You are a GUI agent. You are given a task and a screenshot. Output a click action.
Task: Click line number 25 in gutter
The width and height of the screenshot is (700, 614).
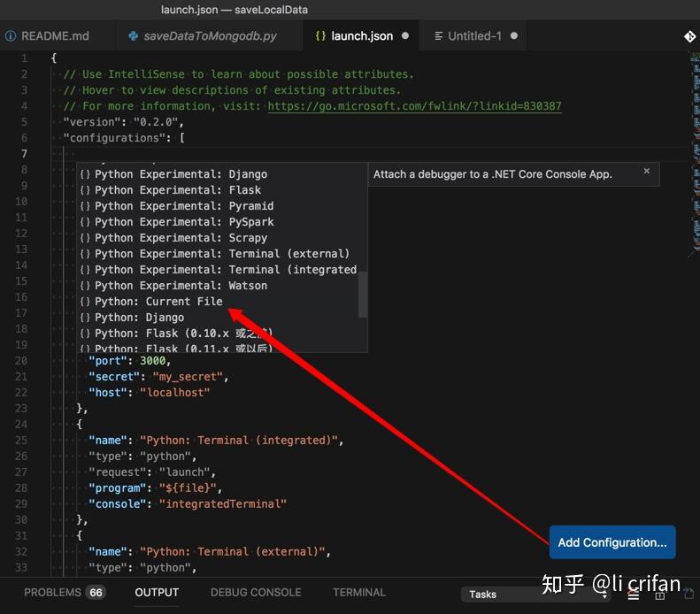pos(21,441)
